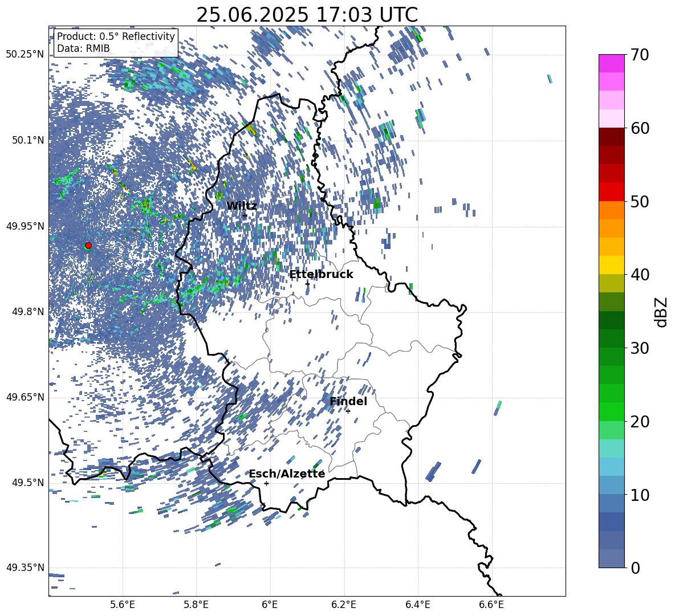Click the colorbar tick label 20
Image resolution: width=675 pixels, height=616 pixels.
coord(640,421)
